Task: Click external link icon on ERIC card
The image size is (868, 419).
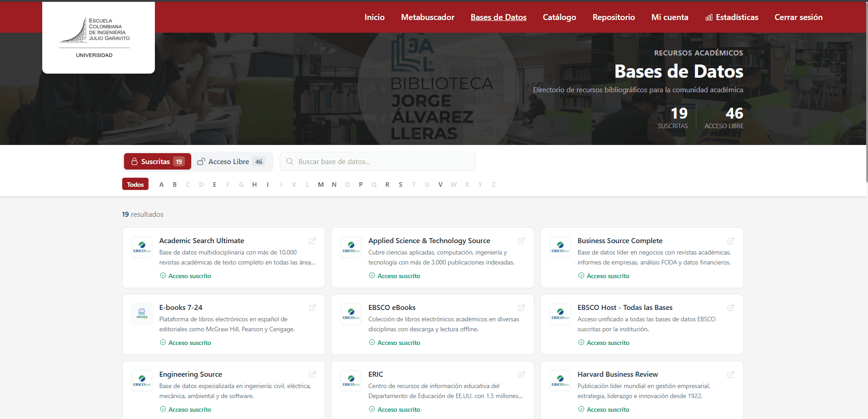Action: pyautogui.click(x=521, y=374)
